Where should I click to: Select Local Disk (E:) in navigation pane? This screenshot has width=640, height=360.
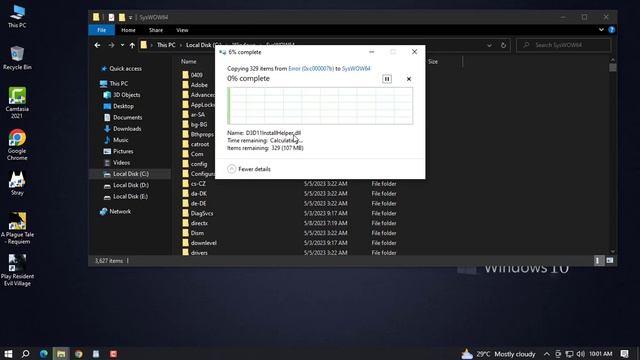click(x=126, y=196)
